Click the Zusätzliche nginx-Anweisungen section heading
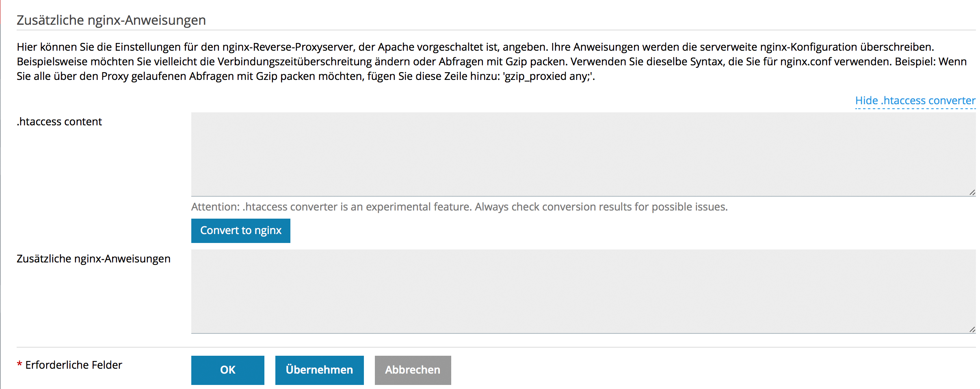The width and height of the screenshot is (980, 389). (x=111, y=20)
